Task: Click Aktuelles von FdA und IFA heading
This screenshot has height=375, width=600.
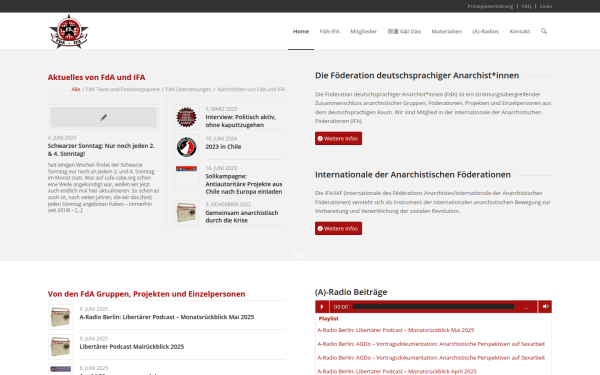Action: click(x=96, y=77)
